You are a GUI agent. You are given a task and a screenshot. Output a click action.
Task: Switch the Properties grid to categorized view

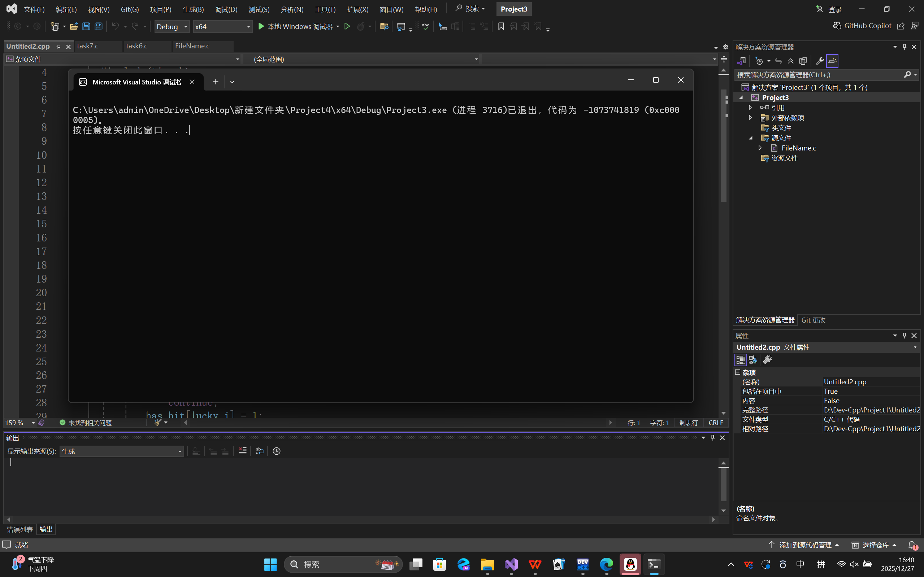click(740, 360)
